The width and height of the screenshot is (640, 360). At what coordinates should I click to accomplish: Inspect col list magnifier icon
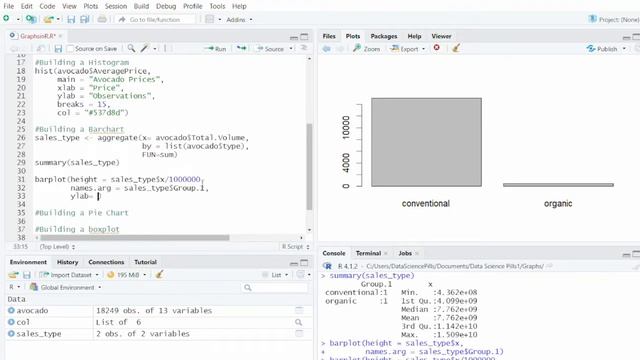(299, 322)
